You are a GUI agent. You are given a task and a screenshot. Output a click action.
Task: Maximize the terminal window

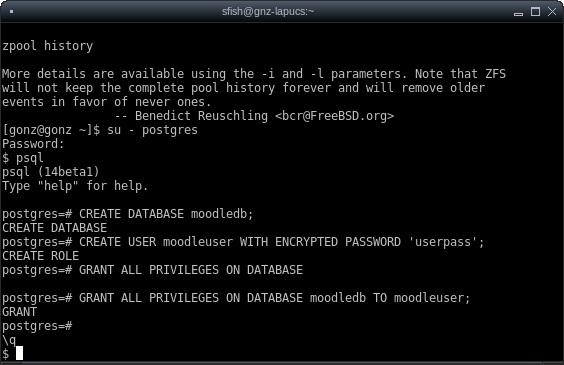[535, 12]
